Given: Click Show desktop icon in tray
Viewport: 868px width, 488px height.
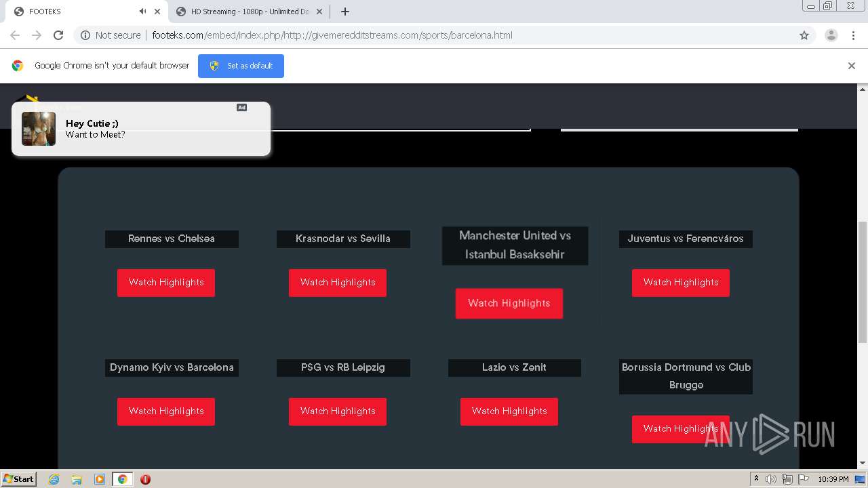Looking at the screenshot, I should click(861, 479).
